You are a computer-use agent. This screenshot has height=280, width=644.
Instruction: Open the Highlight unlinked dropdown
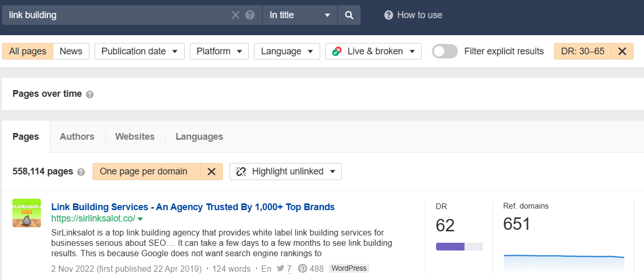[x=286, y=171]
